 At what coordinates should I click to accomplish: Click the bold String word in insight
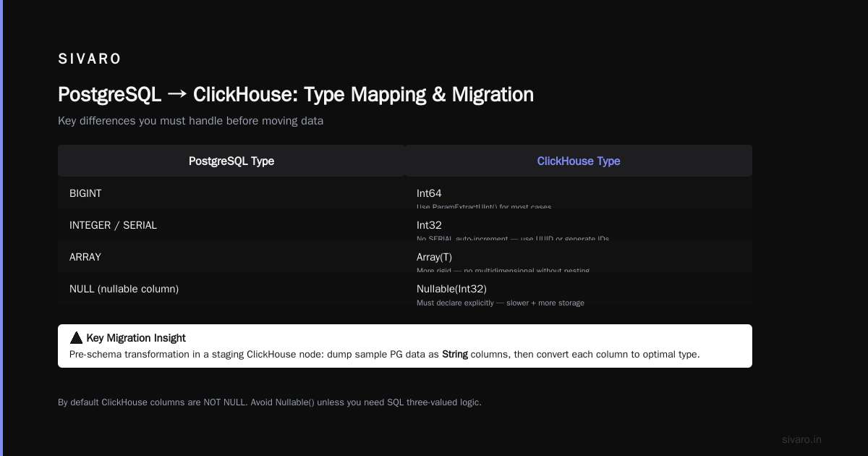coord(455,354)
